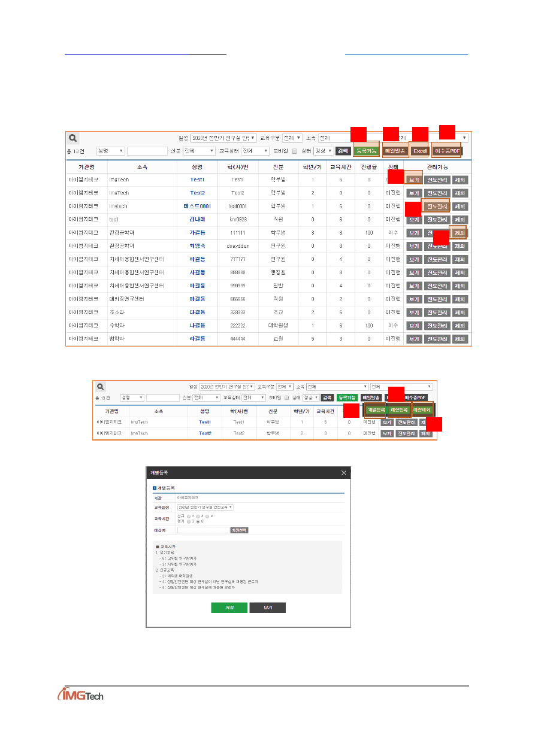Click the green 저장 button in the dialog
The width and height of the screenshot is (535, 756).
[229, 607]
